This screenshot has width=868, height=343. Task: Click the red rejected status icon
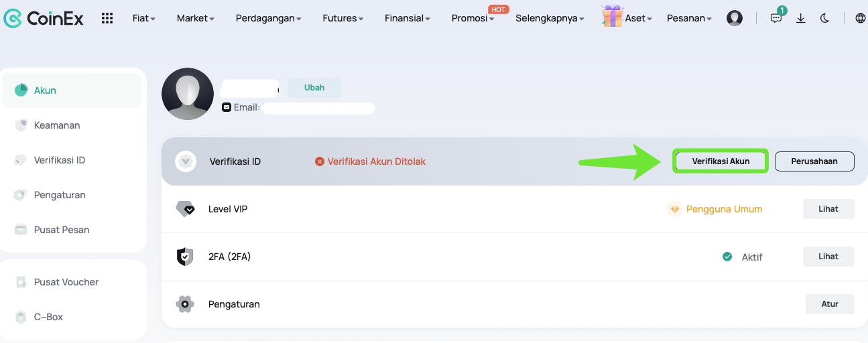click(x=320, y=161)
